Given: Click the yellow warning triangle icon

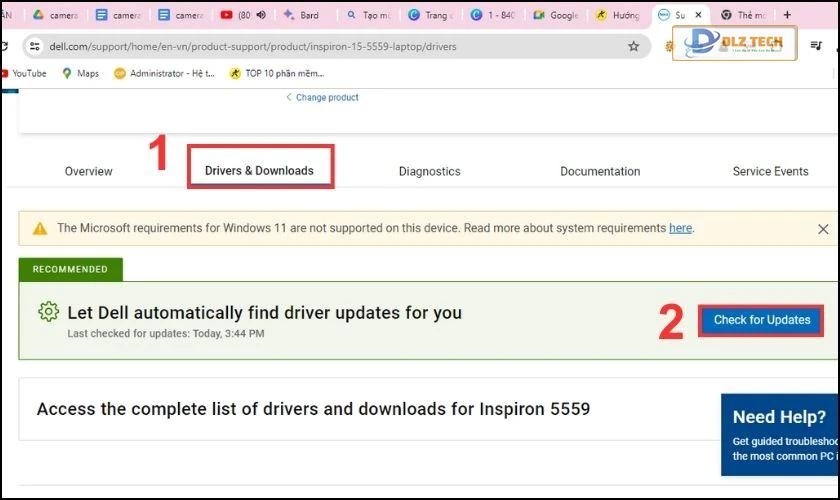Looking at the screenshot, I should click(x=40, y=228).
